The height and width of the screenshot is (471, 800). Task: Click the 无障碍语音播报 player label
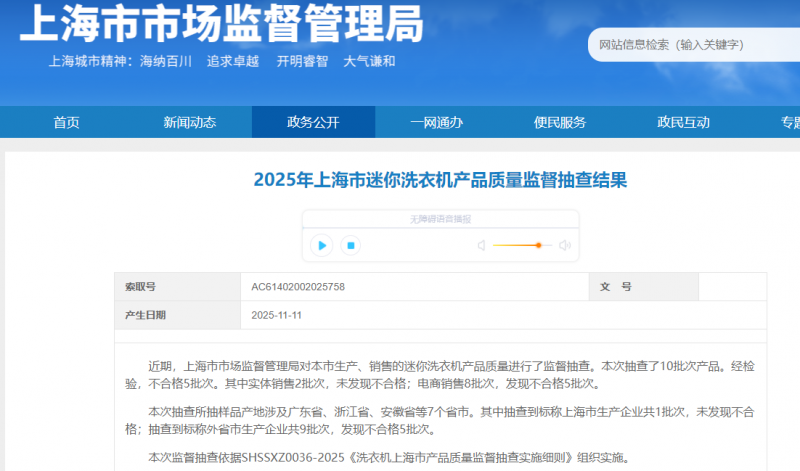point(440,219)
